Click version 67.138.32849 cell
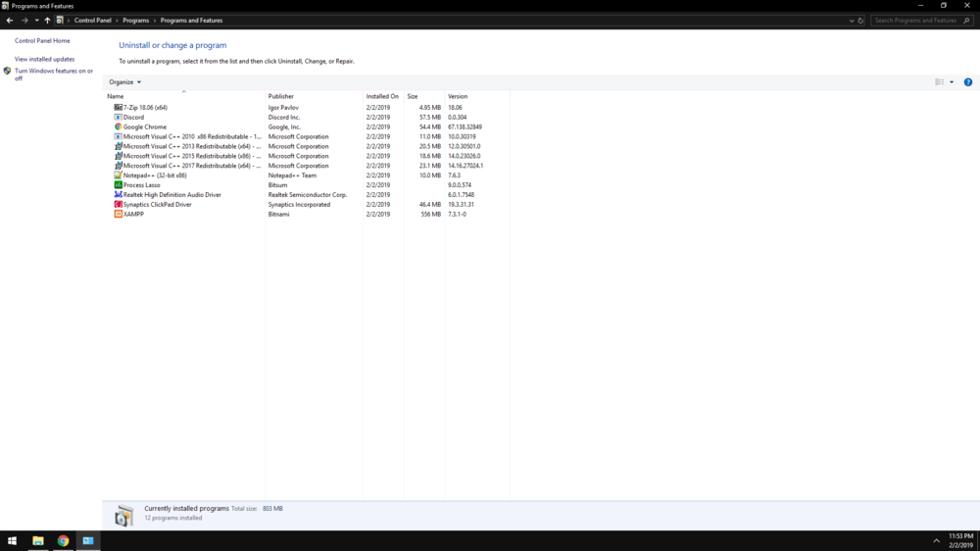The height and width of the screenshot is (551, 980). click(465, 126)
